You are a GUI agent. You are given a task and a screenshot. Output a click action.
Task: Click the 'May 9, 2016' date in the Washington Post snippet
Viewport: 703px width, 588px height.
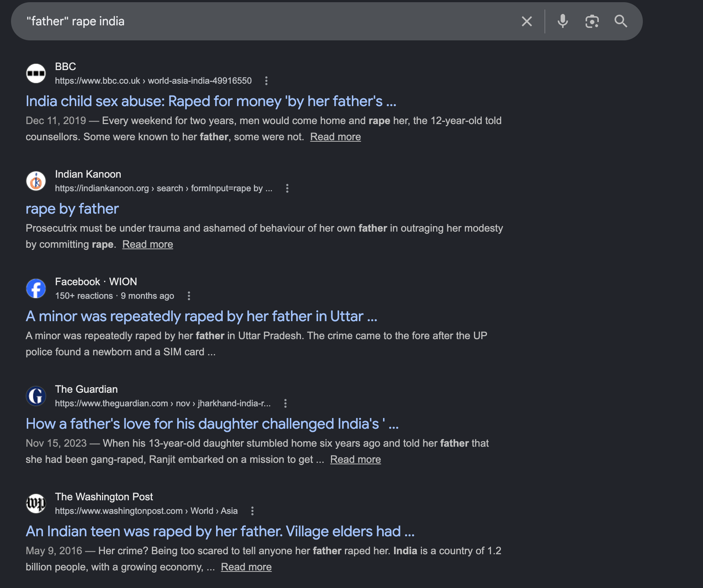tap(54, 551)
